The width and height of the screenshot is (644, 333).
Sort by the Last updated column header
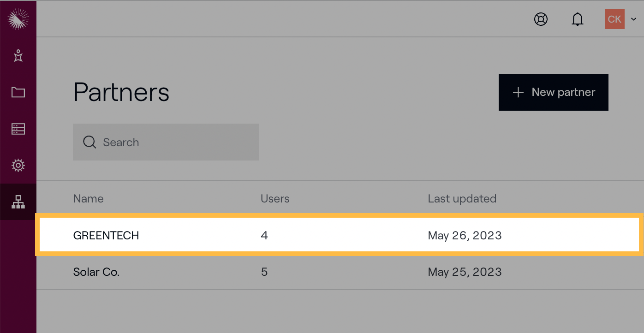tap(462, 199)
